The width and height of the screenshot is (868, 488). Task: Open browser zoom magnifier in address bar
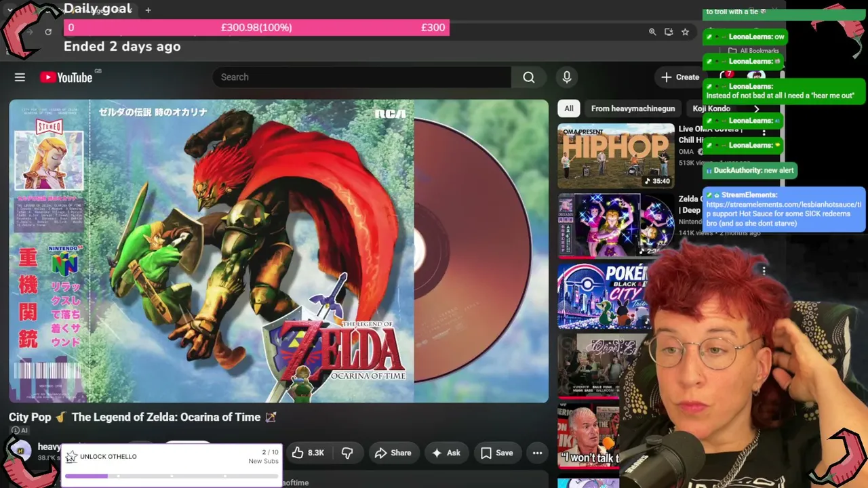[652, 32]
